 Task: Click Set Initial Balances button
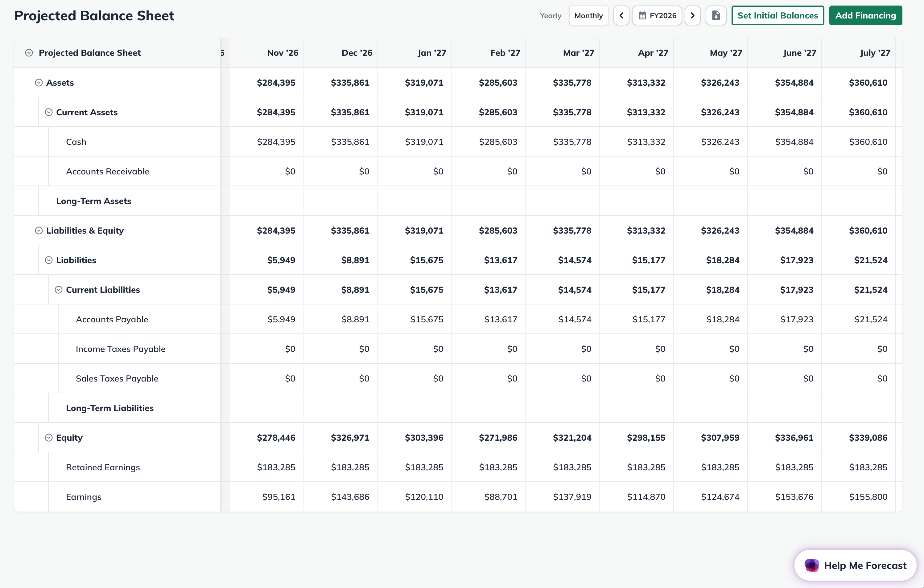(778, 15)
